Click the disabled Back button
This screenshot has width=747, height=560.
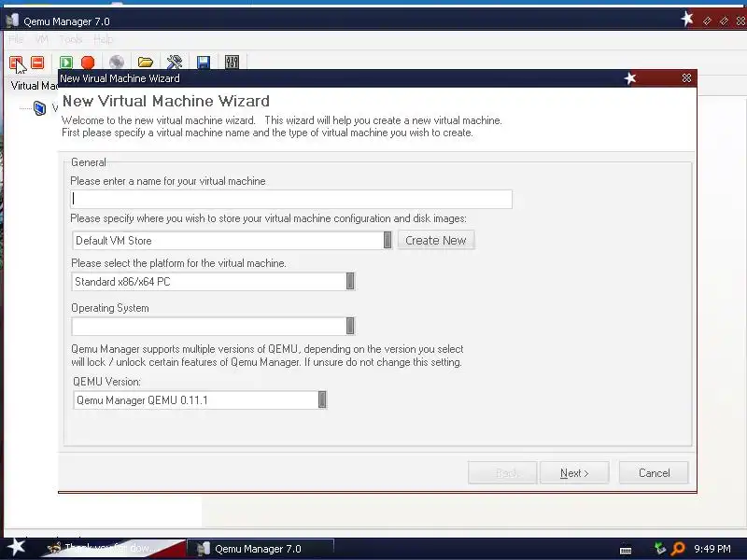[x=502, y=473]
